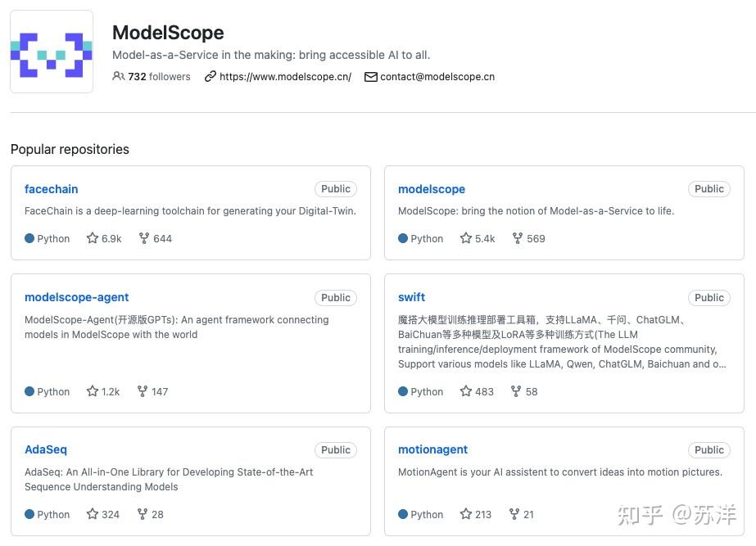The height and width of the screenshot is (546, 756).
Task: Click the envelope icon beside contact email
Action: click(x=370, y=77)
